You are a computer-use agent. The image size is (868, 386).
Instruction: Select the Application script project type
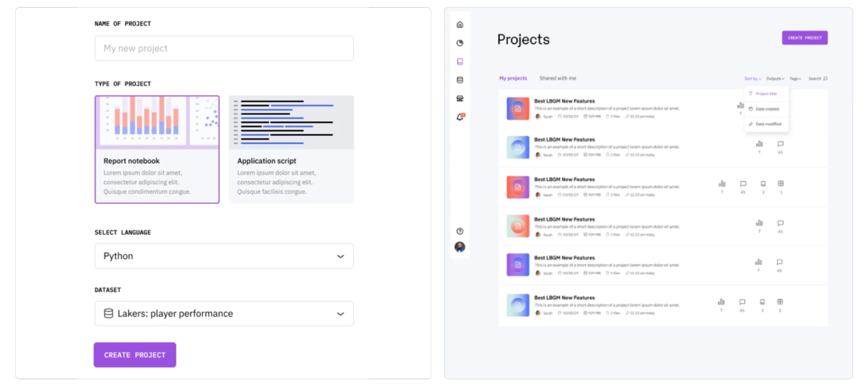click(x=291, y=149)
